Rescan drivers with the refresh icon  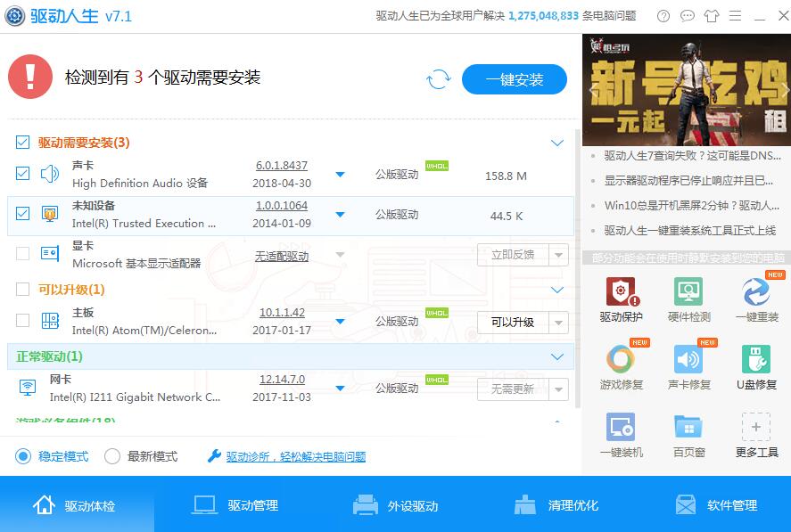coord(437,78)
